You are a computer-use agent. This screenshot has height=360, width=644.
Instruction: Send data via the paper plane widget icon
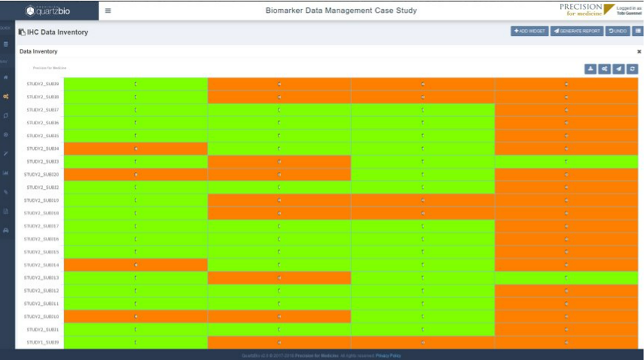[x=619, y=68]
